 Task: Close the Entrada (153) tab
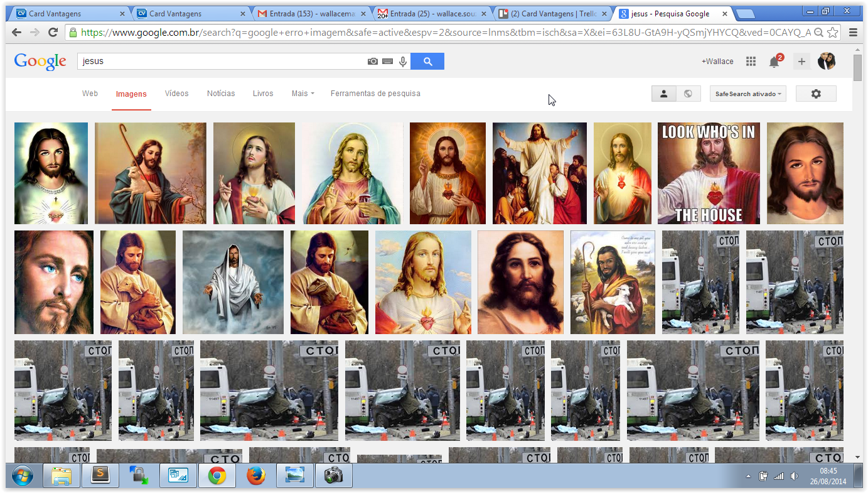(362, 13)
